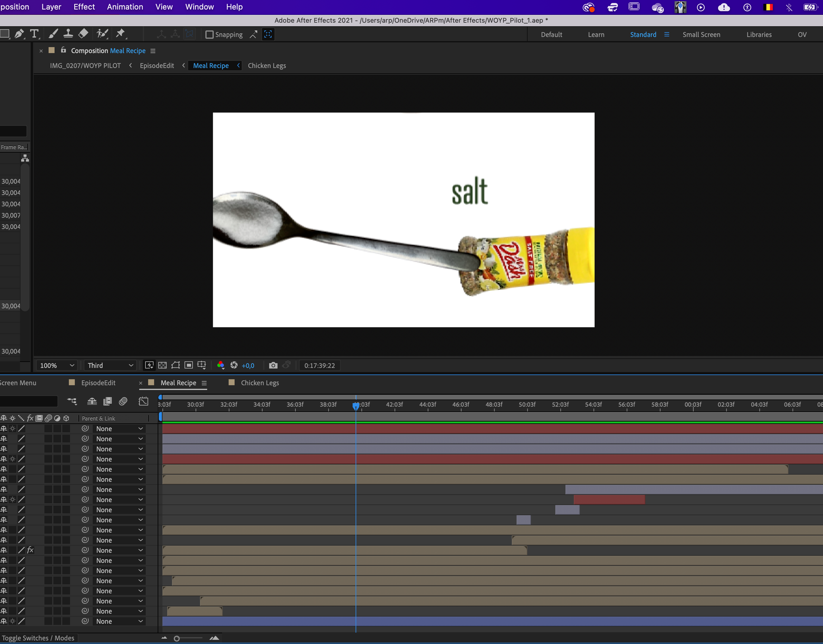Open the Third resolution dropdown
The height and width of the screenshot is (644, 823).
[x=110, y=365]
